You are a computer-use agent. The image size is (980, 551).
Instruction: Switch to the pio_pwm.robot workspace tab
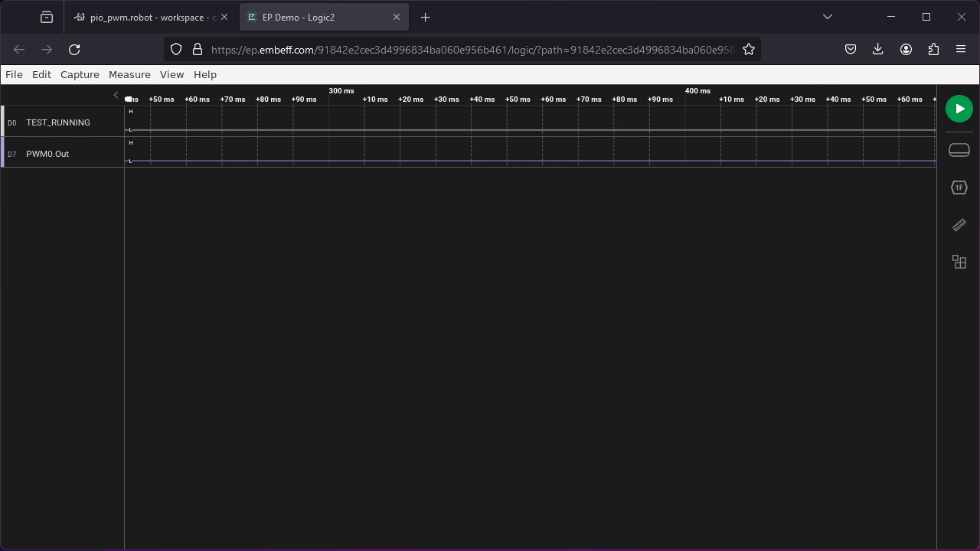(151, 17)
